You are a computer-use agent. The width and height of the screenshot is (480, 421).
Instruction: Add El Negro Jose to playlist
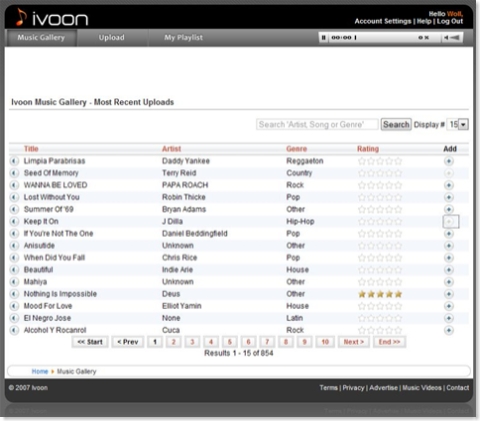[449, 318]
